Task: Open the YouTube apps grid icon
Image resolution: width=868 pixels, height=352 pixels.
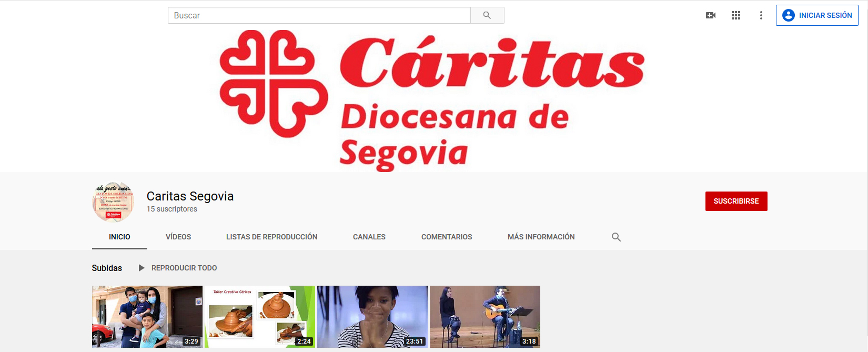Action: point(736,15)
